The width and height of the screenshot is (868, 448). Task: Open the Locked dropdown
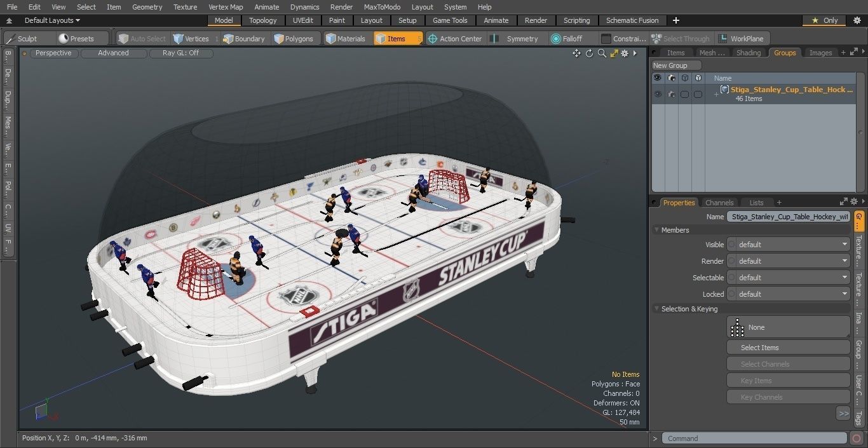[788, 294]
